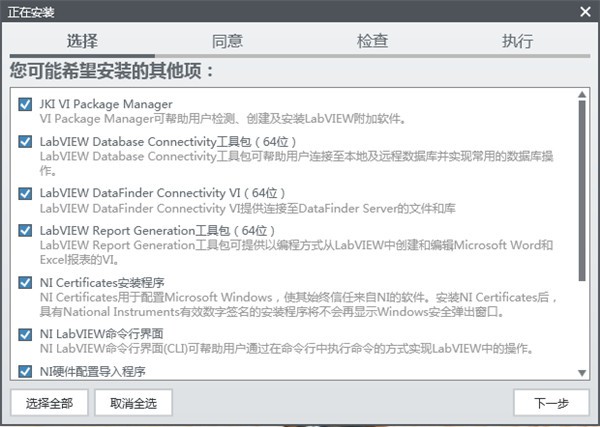Image resolution: width=600 pixels, height=427 pixels.
Task: Select the NI Certificates安装程序 item label
Action: click(x=101, y=283)
